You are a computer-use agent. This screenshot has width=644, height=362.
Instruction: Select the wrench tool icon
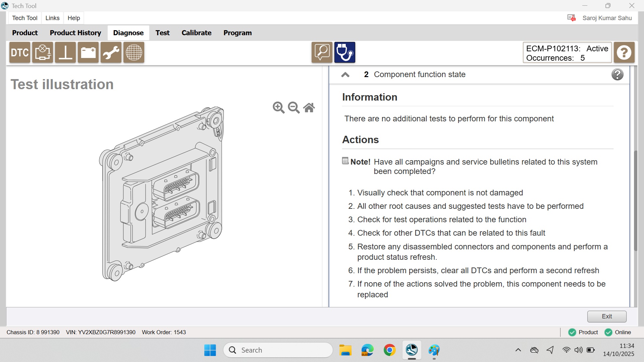pyautogui.click(x=111, y=53)
